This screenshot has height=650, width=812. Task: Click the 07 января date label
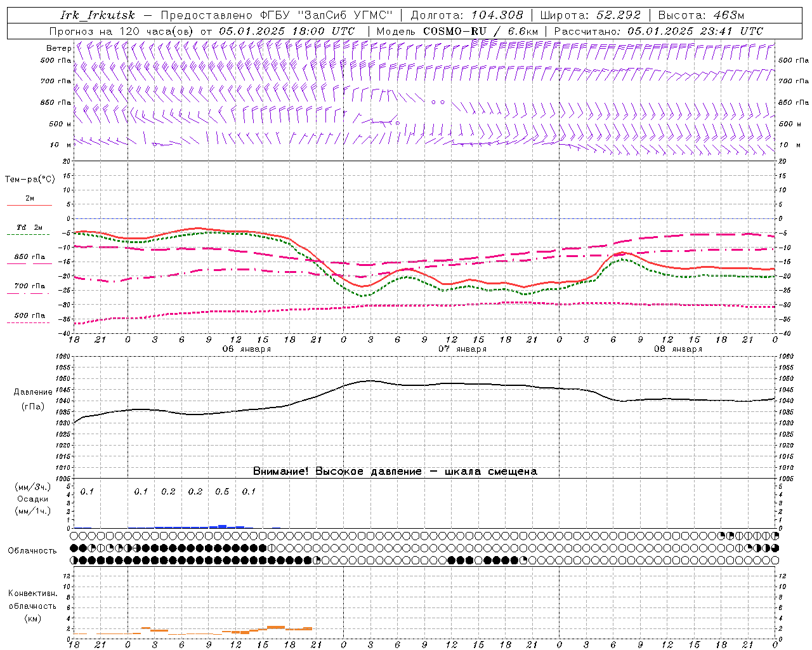click(462, 349)
